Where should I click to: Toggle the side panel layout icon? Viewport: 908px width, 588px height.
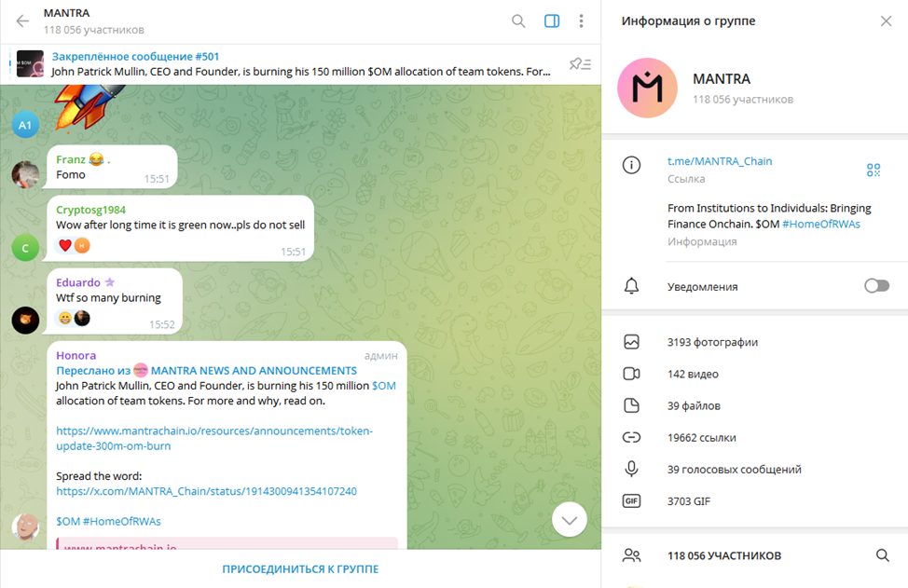point(552,21)
